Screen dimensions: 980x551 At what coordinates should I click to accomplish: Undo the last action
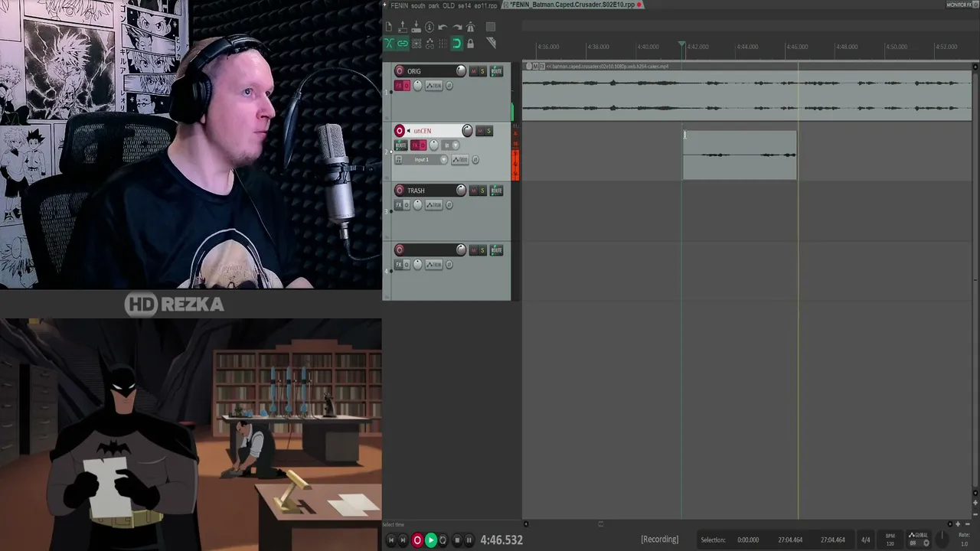(443, 28)
